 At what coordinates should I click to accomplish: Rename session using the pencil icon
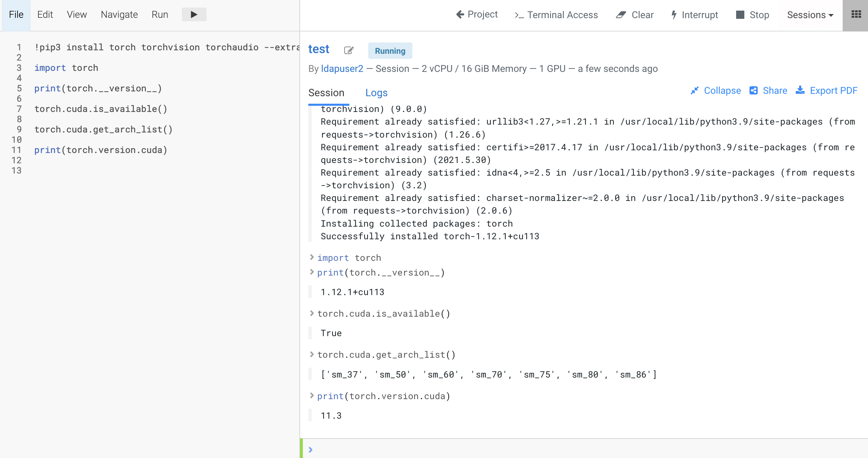pos(349,50)
